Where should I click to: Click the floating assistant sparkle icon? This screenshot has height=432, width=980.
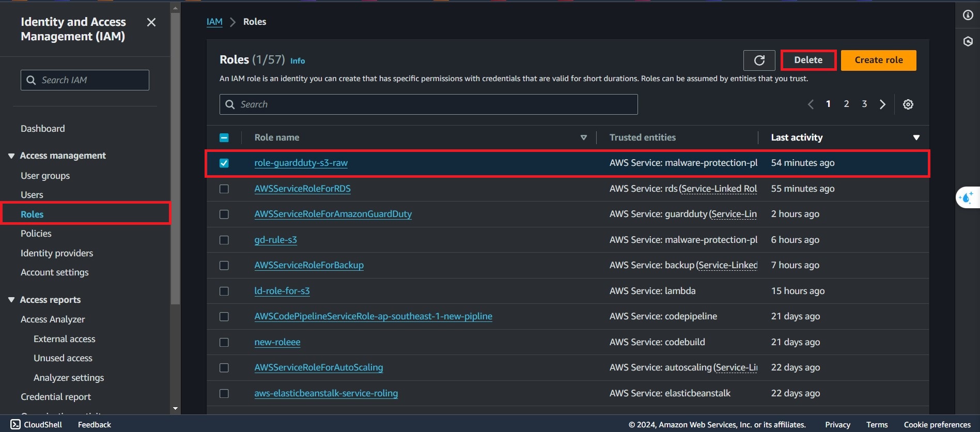[966, 197]
